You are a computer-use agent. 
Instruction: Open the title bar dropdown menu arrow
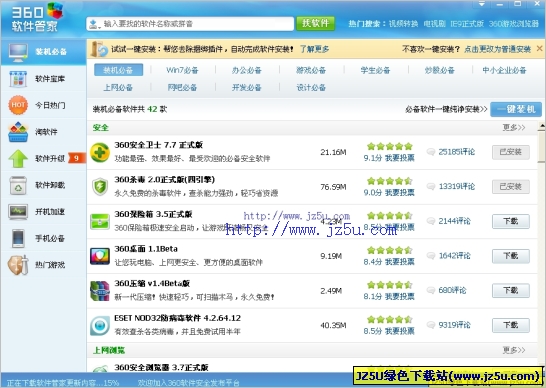[482, 4]
